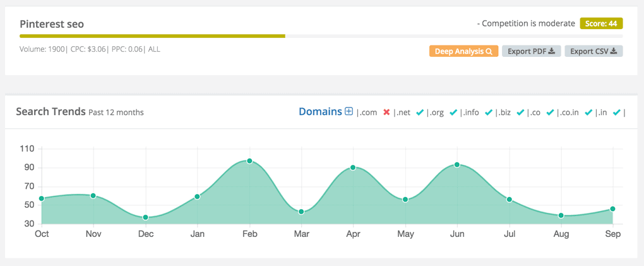Open Deep Analysis for Pinterest seo
This screenshot has height=266, width=644.
(x=463, y=51)
